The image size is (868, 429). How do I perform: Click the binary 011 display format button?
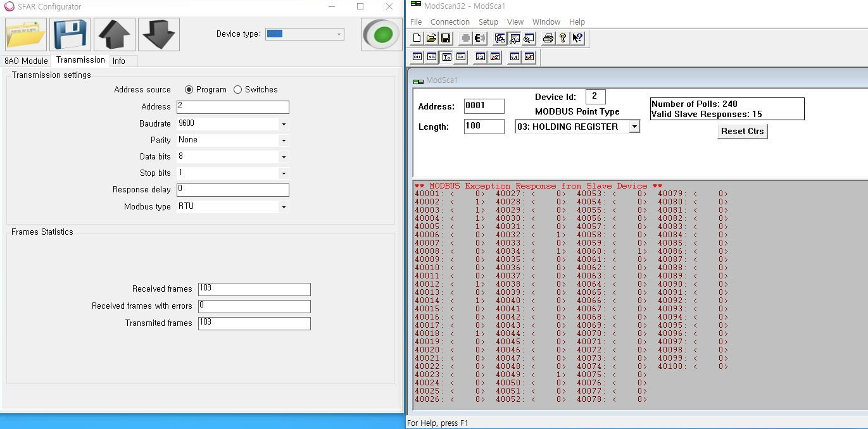(x=417, y=57)
